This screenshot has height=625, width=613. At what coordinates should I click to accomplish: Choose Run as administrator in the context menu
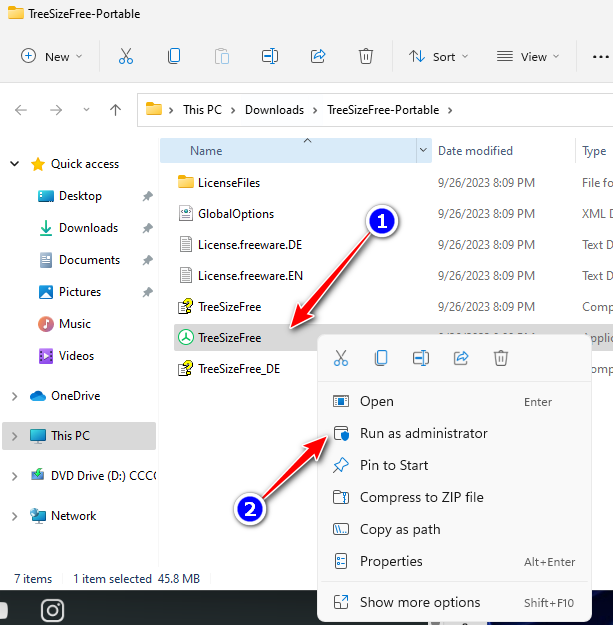click(454, 433)
